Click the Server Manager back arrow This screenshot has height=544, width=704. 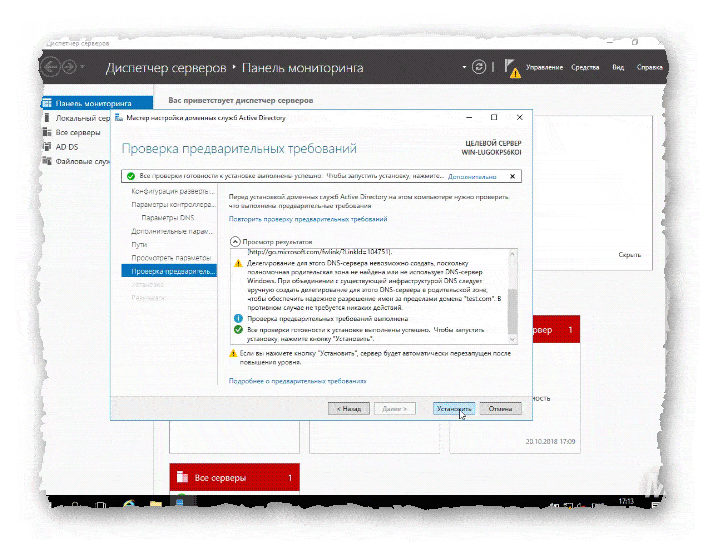point(51,67)
